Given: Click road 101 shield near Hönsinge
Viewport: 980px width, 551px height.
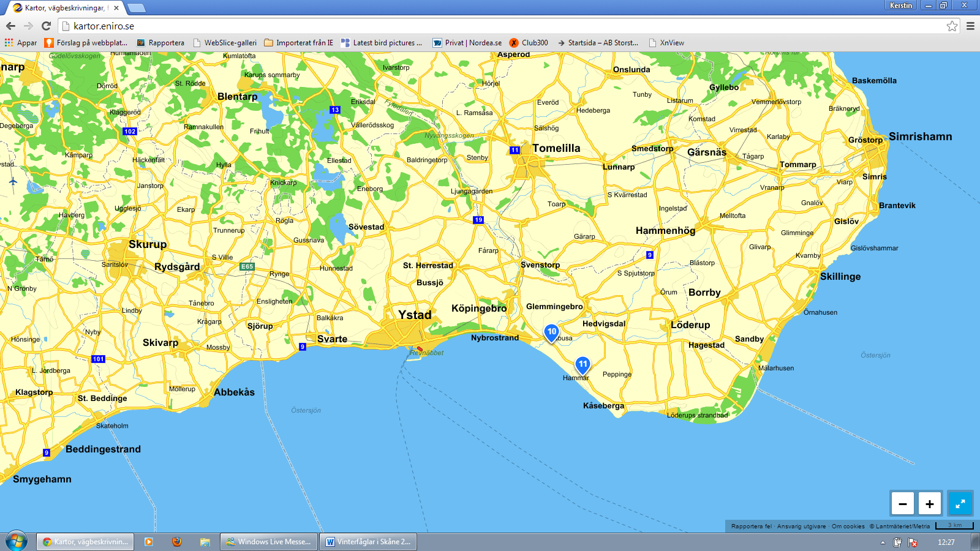Looking at the screenshot, I should pyautogui.click(x=98, y=359).
